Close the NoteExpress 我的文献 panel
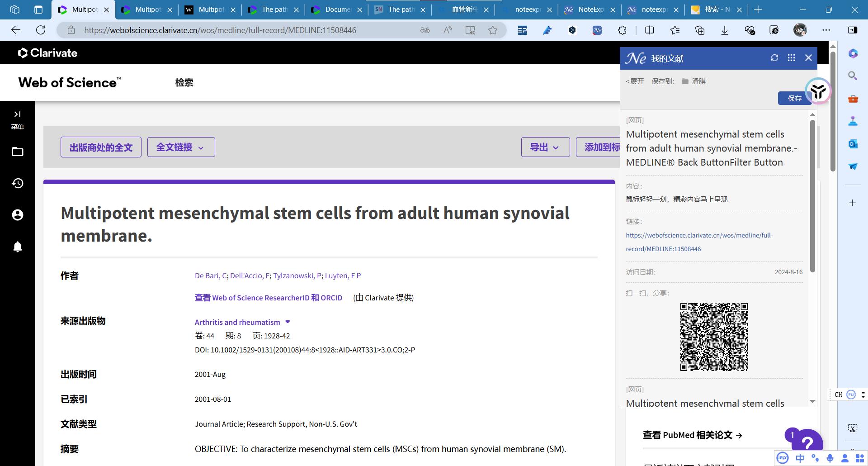 click(x=808, y=58)
